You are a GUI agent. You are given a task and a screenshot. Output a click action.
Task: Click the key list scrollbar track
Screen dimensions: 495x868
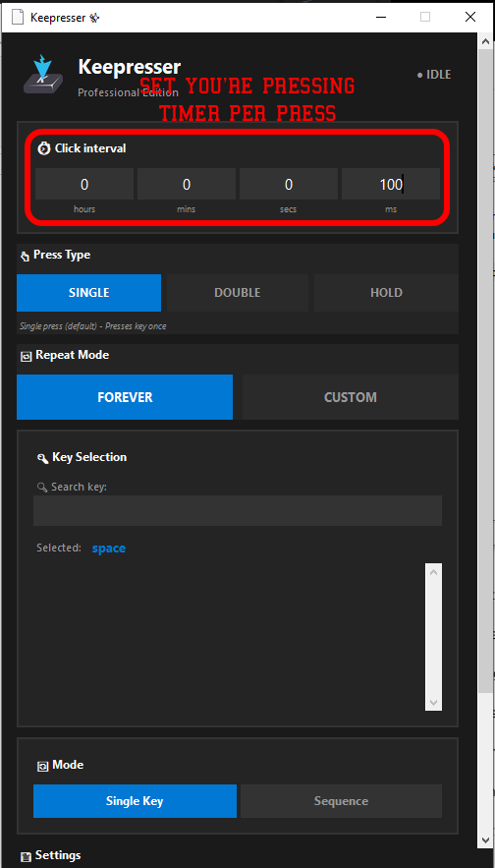coord(433,637)
